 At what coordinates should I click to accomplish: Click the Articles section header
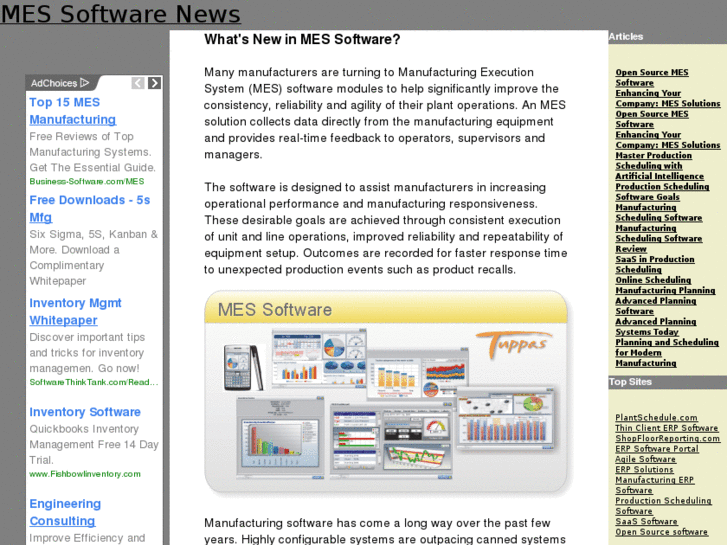[x=625, y=37]
